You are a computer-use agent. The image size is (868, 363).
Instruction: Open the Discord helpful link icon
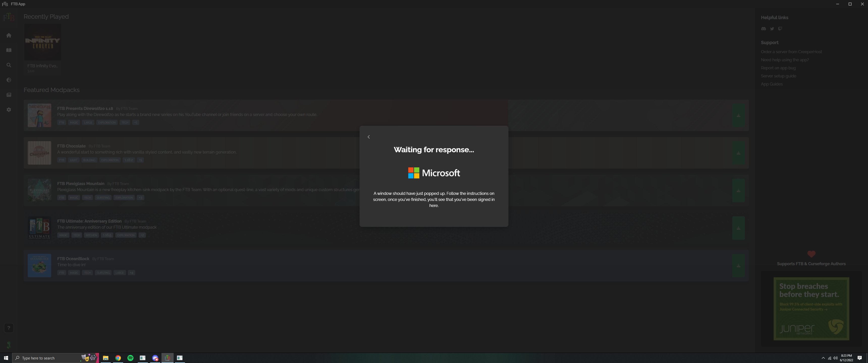(x=764, y=29)
